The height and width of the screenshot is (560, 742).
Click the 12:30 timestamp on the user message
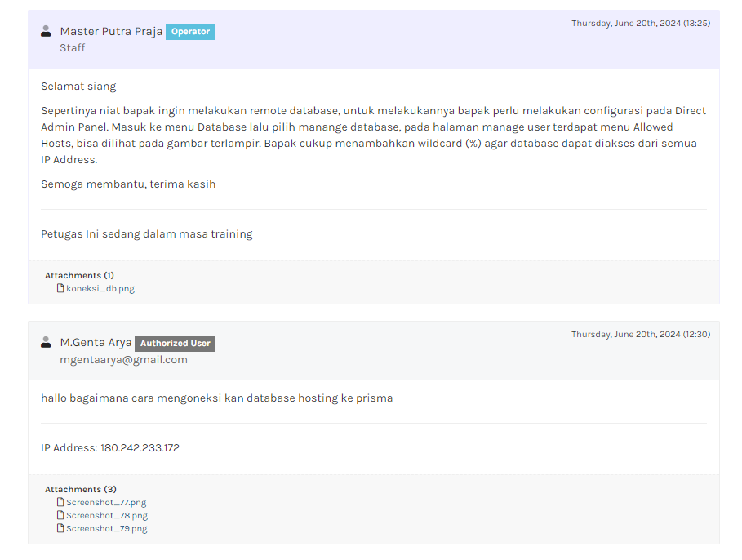pyautogui.click(x=640, y=334)
